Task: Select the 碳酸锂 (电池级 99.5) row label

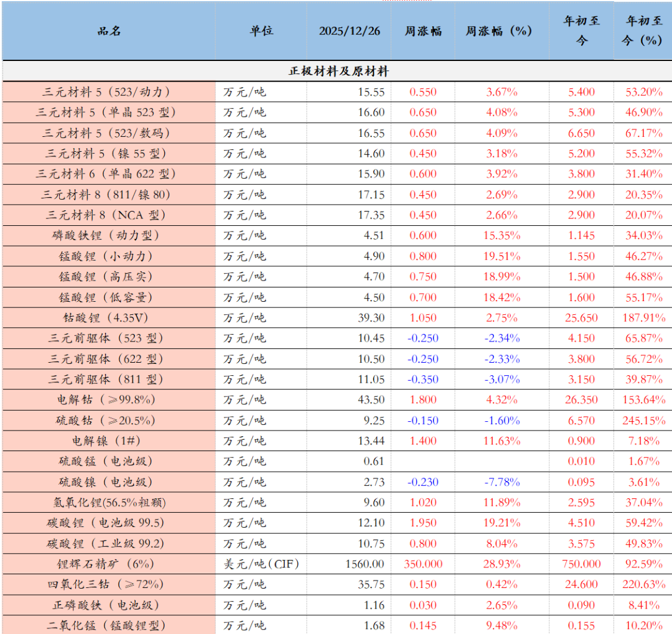Action: 109,523
